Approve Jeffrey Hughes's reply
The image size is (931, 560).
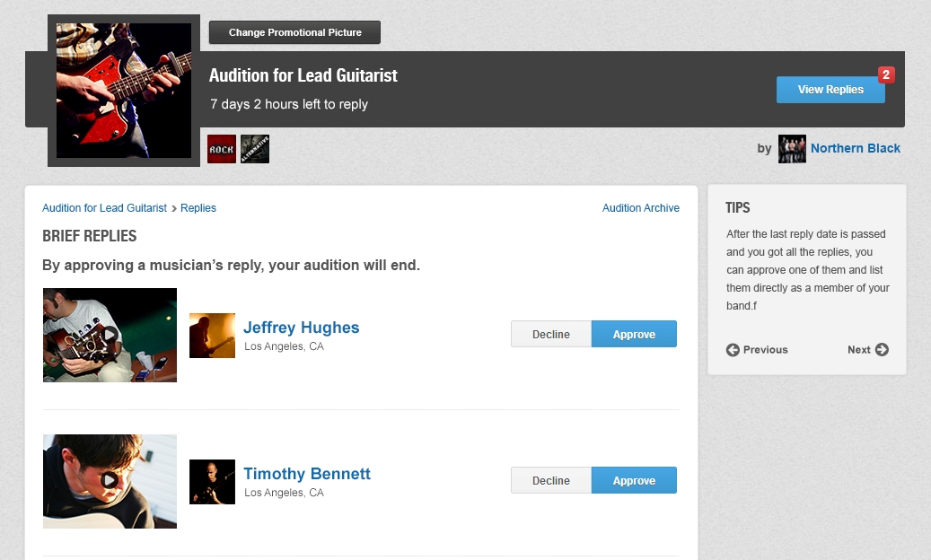634,333
